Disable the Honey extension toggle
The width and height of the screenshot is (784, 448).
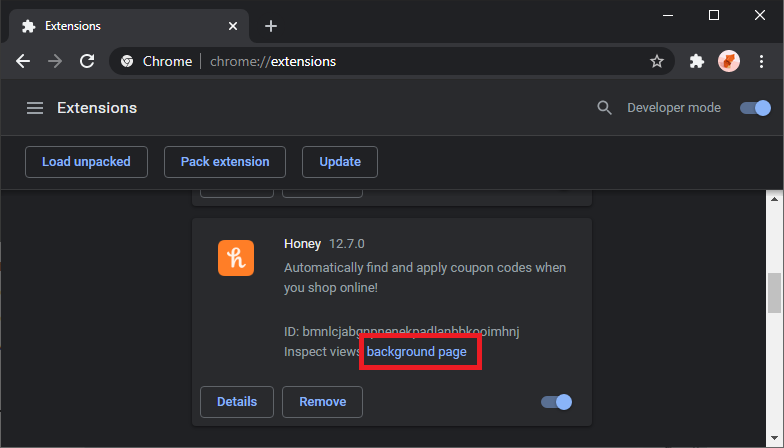(556, 402)
